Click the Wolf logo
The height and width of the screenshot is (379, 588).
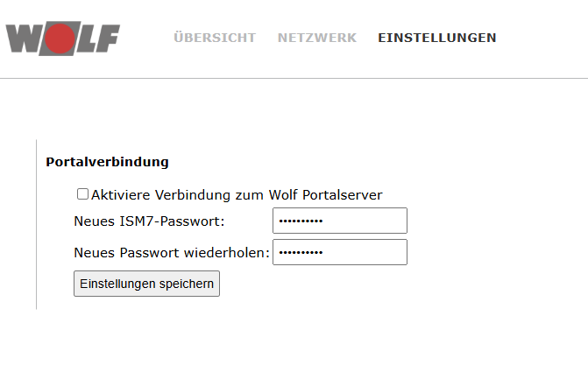pyautogui.click(x=62, y=39)
